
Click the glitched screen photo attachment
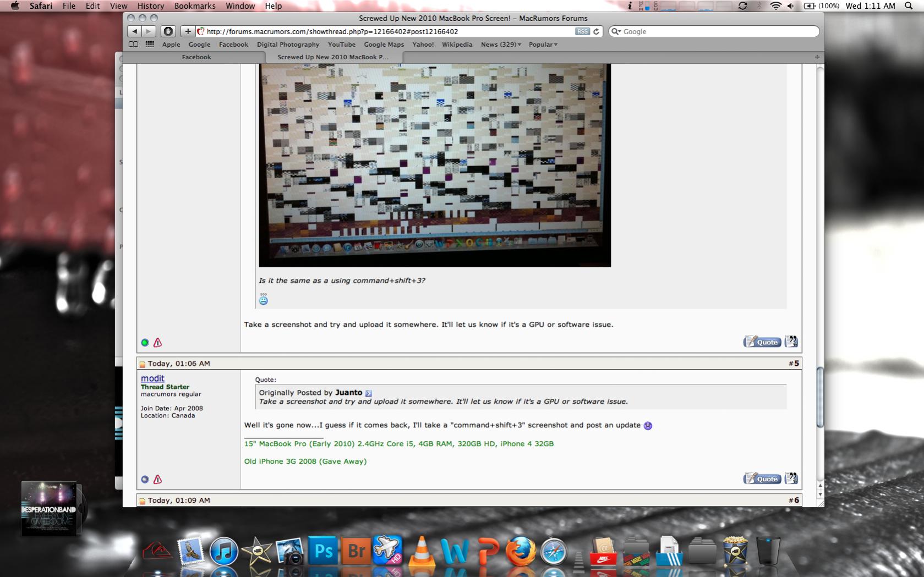pos(435,165)
